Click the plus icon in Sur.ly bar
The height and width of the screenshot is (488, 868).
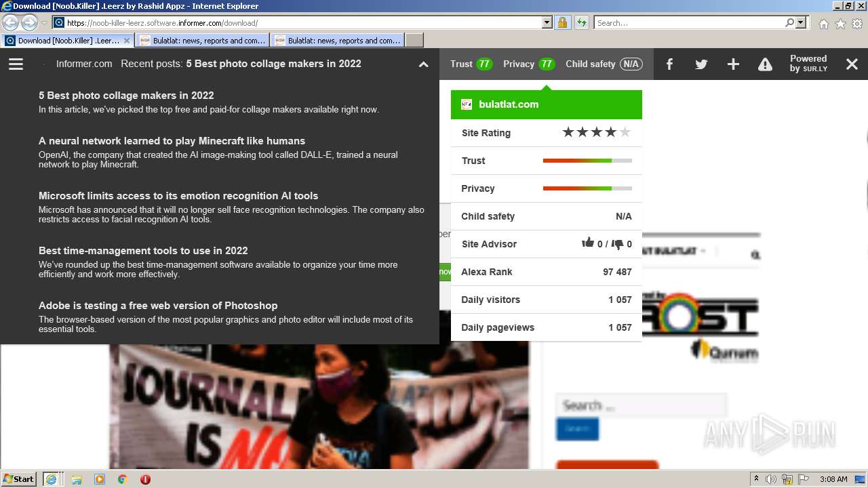(733, 64)
